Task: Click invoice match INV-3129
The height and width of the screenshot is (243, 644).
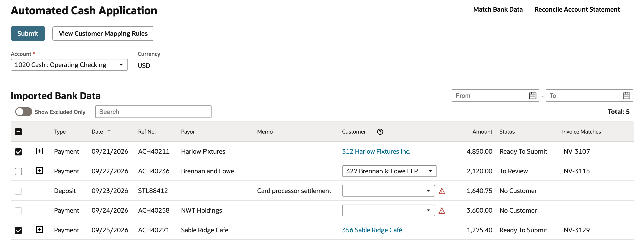Action: [576, 230]
